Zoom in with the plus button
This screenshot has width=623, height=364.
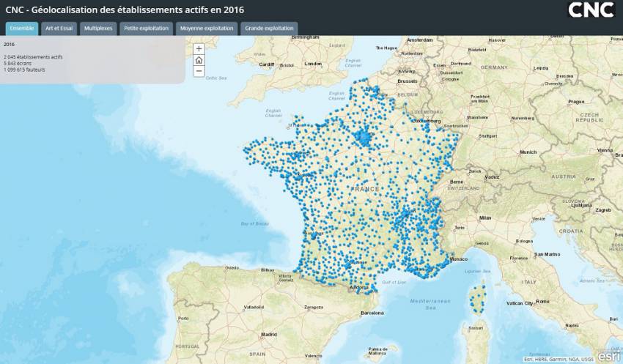click(x=199, y=49)
